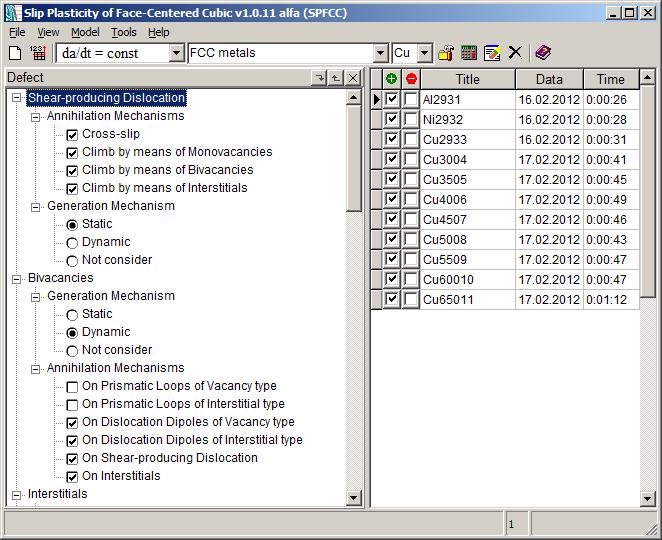662x540 pixels.
Task: Click the results table scroll-up arrow
Action: pos(648,77)
